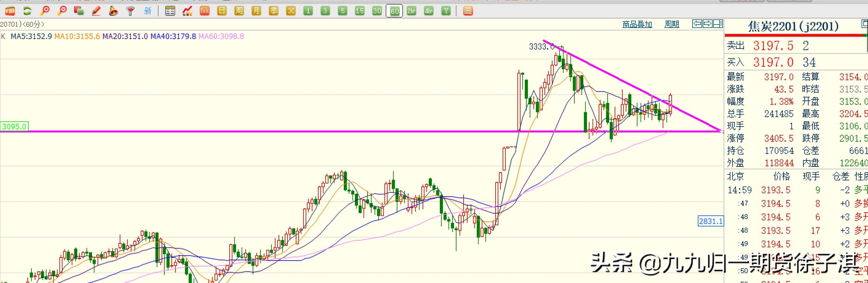Open the quote list table icon
This screenshot has width=868, height=283.
[x=170, y=11]
